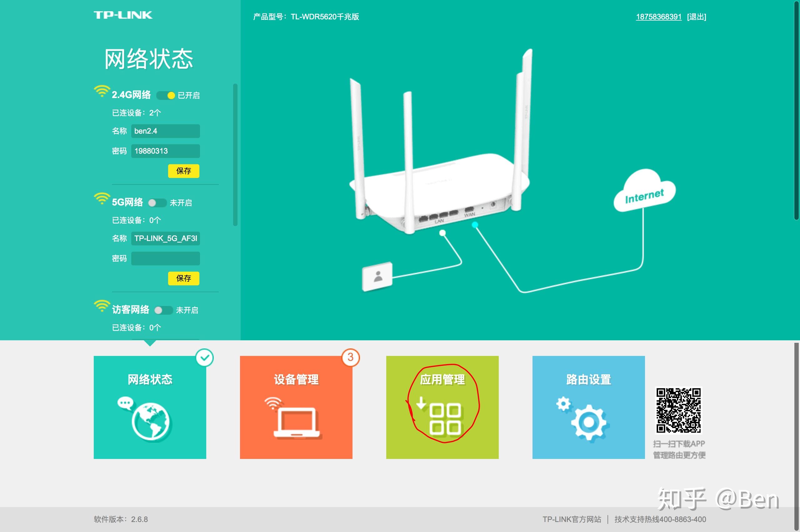The height and width of the screenshot is (532, 800).
Task: Click the Internet cloud icon
Action: (x=644, y=190)
